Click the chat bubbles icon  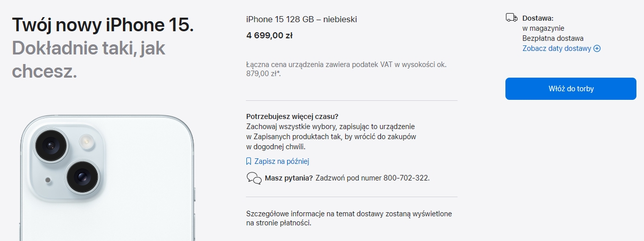pyautogui.click(x=254, y=178)
